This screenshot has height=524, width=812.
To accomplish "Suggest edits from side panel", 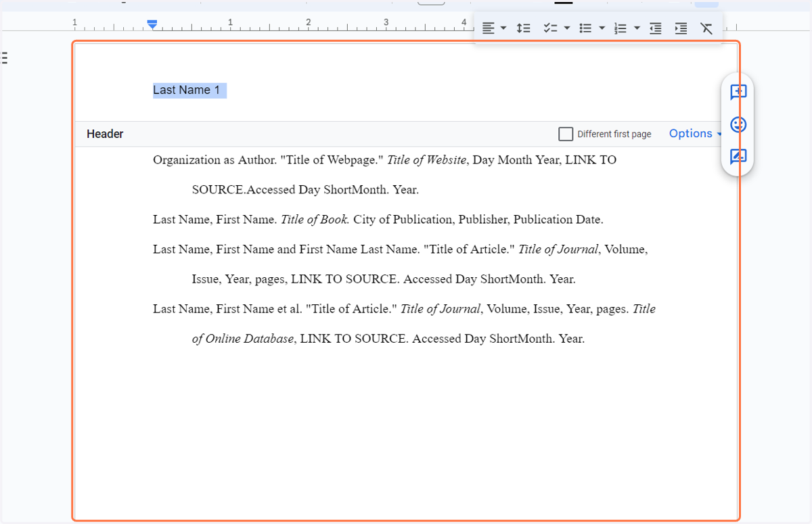I will (x=738, y=157).
